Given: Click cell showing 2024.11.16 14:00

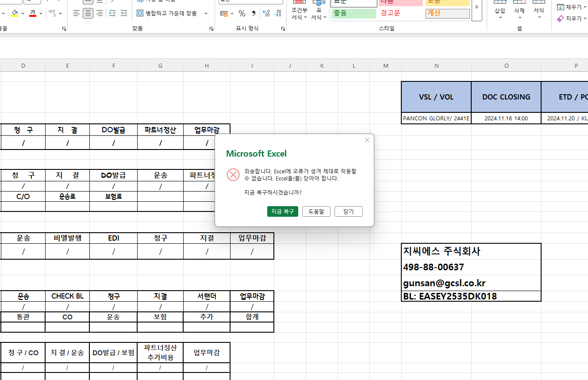Looking at the screenshot, I should (x=506, y=118).
